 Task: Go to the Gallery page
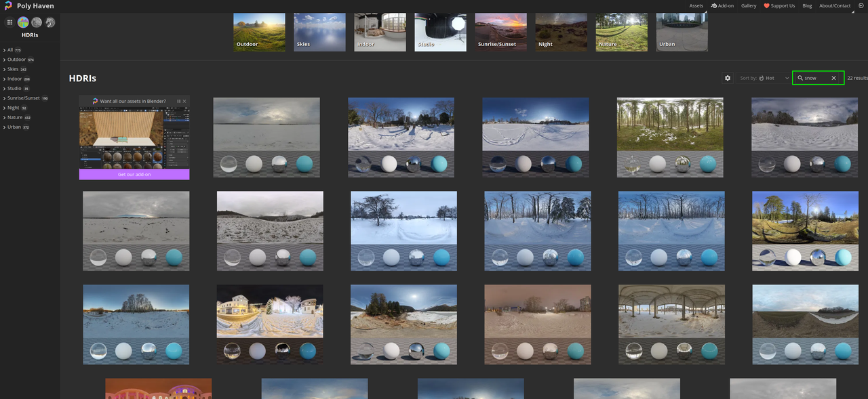click(749, 5)
